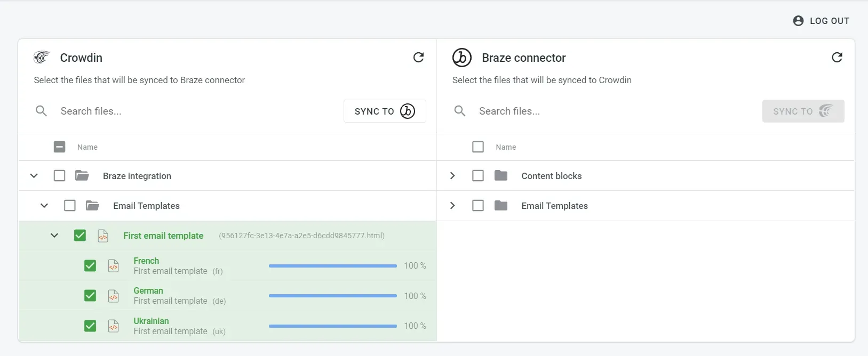868x356 pixels.
Task: Collapse the First email template translations
Action: 54,235
